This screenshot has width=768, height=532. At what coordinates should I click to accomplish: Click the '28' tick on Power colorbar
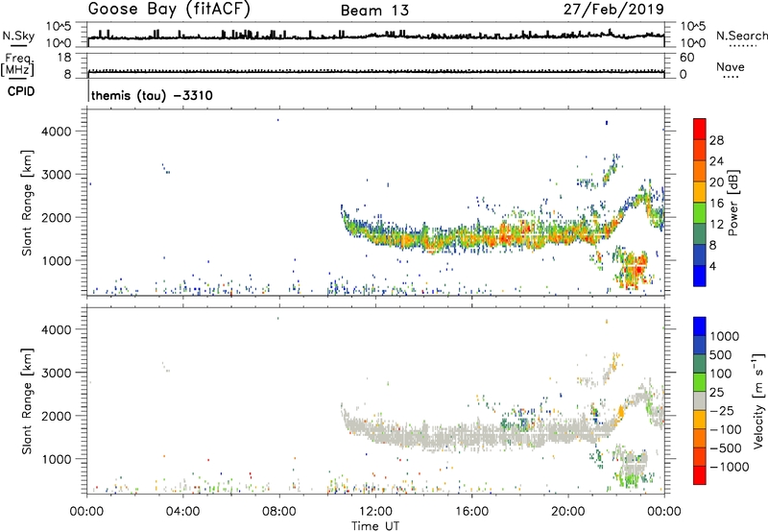point(716,140)
